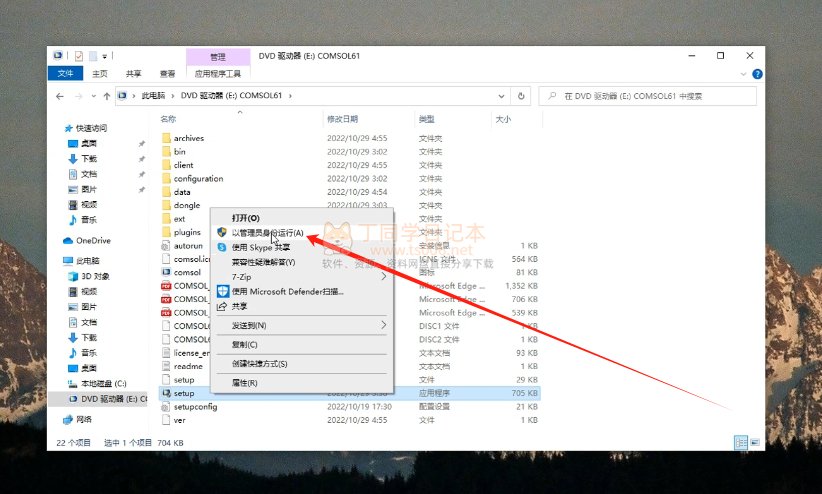Screen dimensions: 822x494
Task: Click the Refresh button in address bar
Action: point(521,96)
